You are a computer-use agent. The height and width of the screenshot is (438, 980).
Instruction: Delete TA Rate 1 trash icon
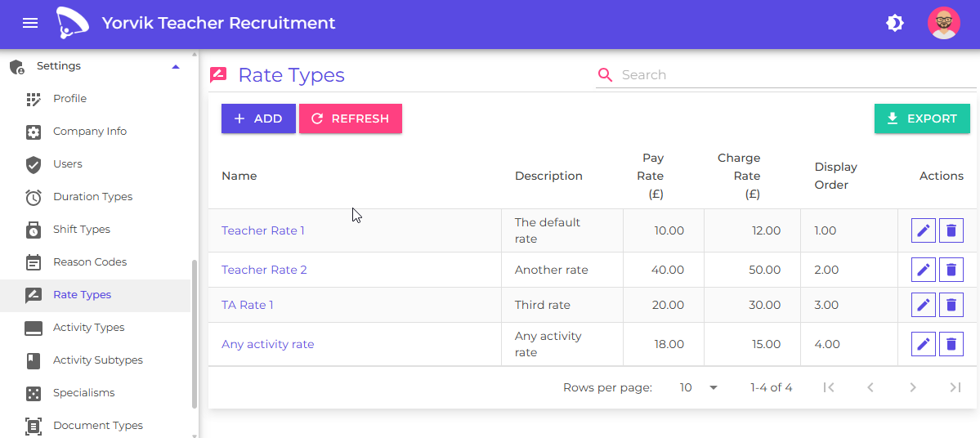(x=951, y=305)
